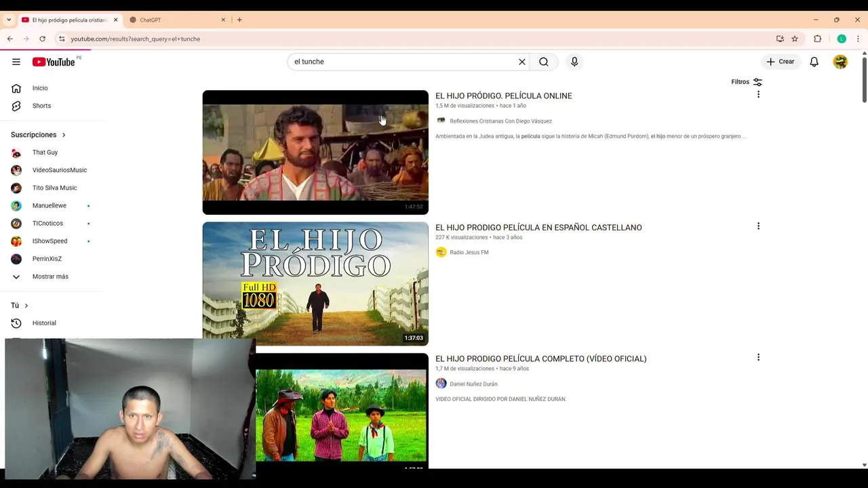Open the browser extensions puzzle icon
The image size is (868, 488).
(x=817, y=39)
